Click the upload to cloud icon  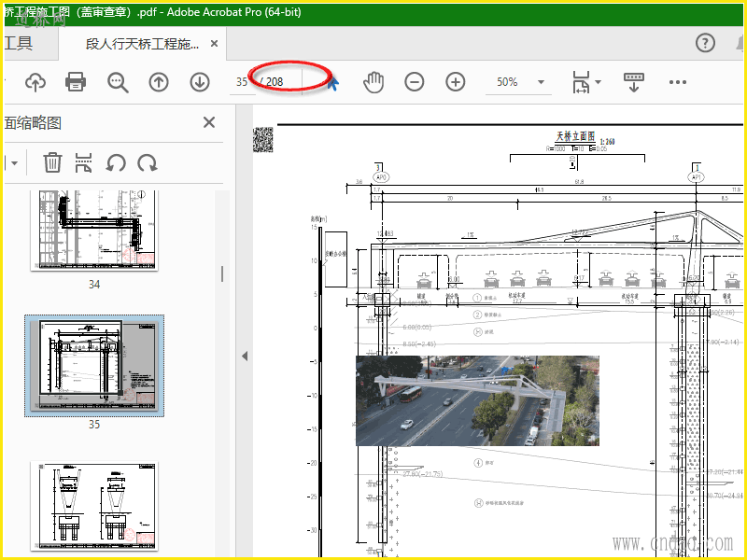pos(35,82)
